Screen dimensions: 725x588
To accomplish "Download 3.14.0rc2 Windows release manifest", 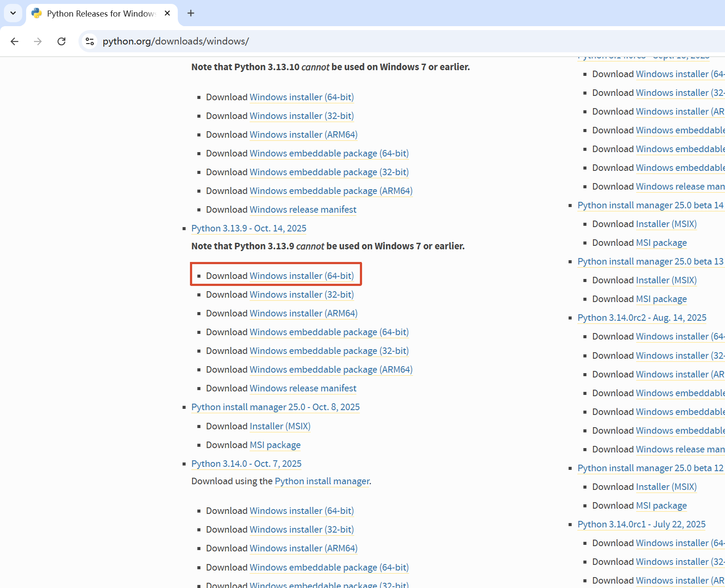I will pyautogui.click(x=680, y=449).
